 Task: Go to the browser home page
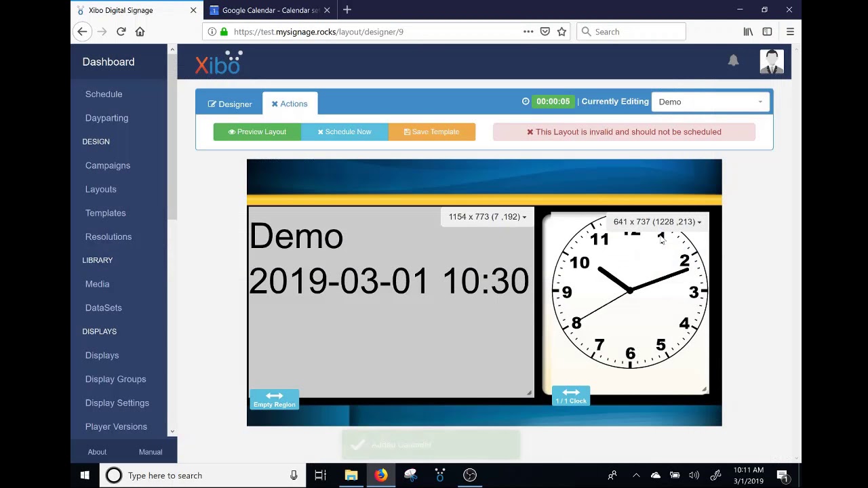140,31
